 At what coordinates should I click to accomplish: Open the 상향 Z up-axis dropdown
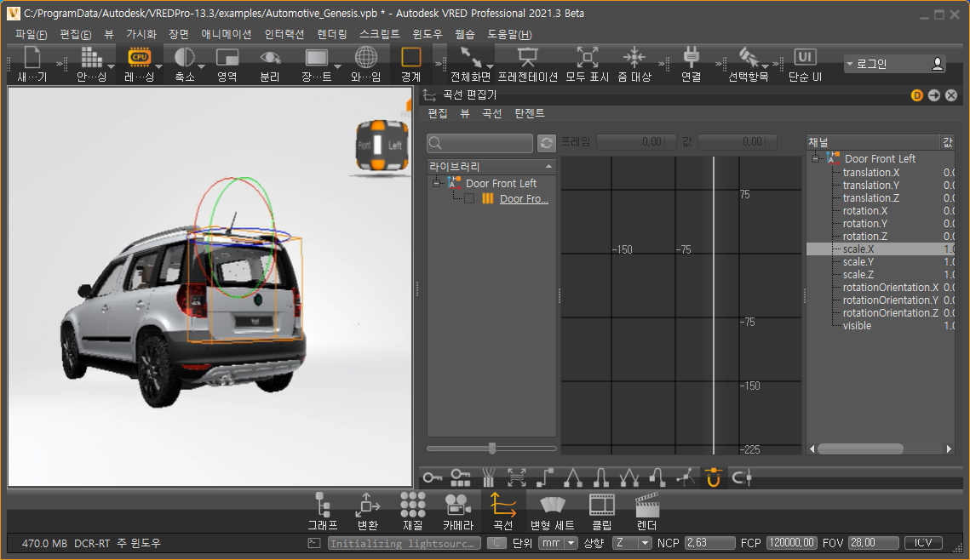click(x=632, y=543)
